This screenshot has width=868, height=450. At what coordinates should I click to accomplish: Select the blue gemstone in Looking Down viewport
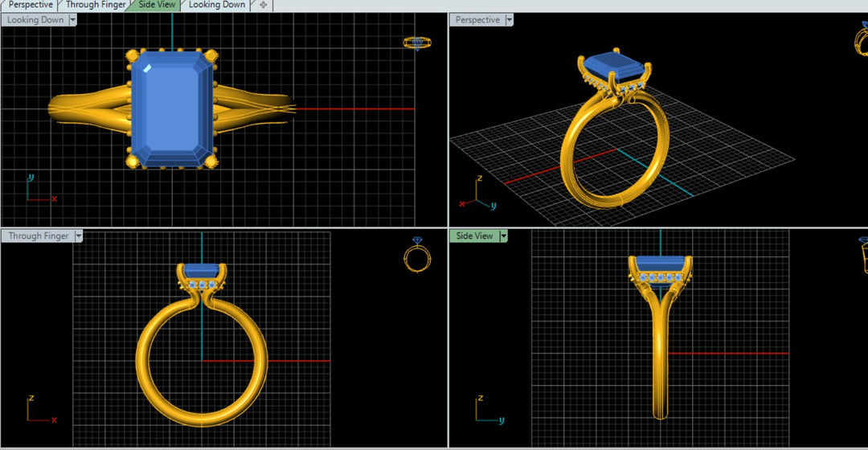coord(172,108)
